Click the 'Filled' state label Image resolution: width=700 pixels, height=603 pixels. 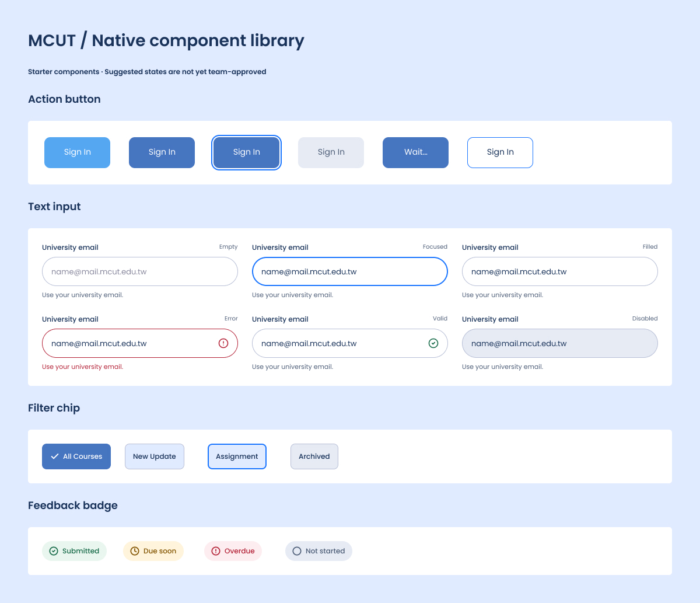650,247
